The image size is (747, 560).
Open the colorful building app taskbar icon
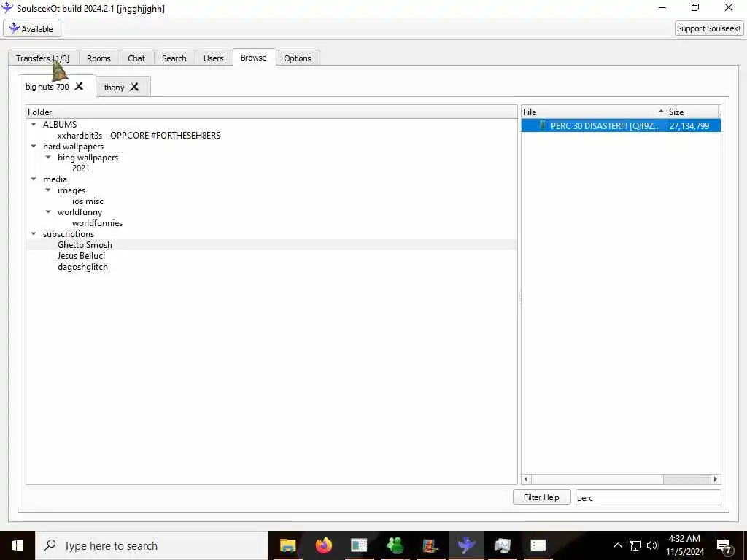pyautogui.click(x=430, y=545)
